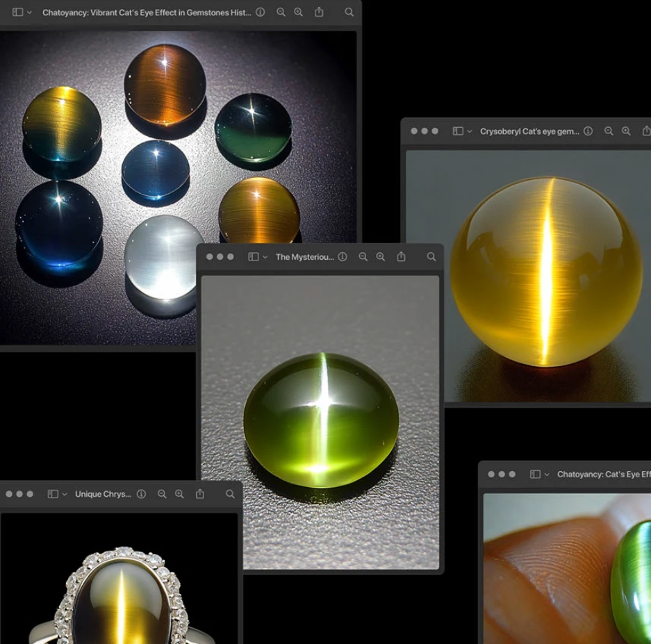651x644 pixels.
Task: Click Unique Chrys... window title
Action: pyautogui.click(x=103, y=494)
